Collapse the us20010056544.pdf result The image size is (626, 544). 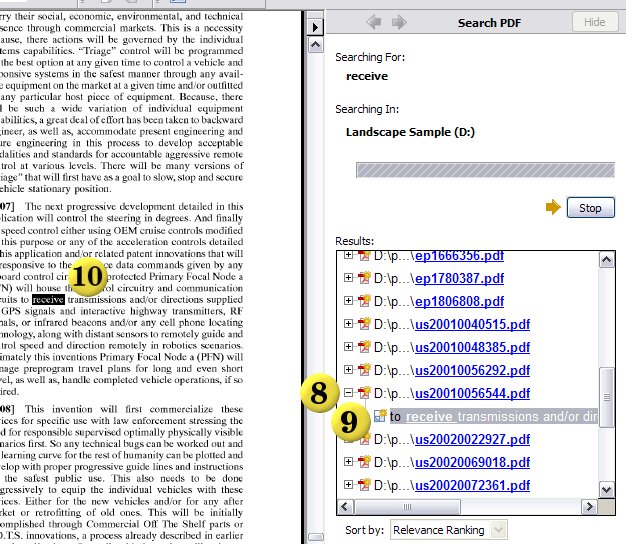pyautogui.click(x=348, y=393)
